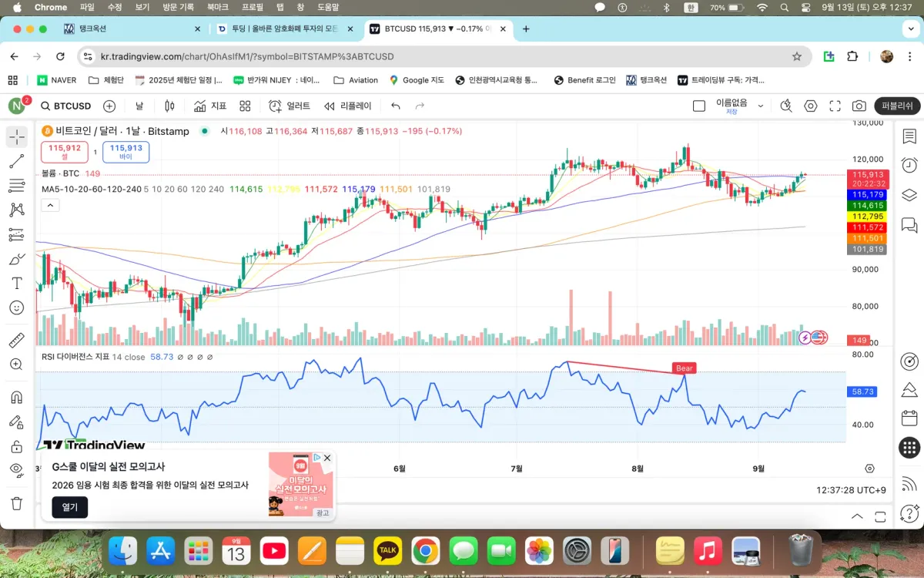Activate the magnet mode tool
This screenshot has height=578, width=924.
[x=16, y=398]
